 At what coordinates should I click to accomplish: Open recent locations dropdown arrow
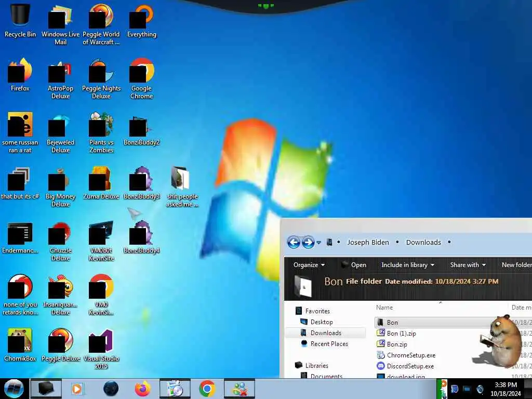pyautogui.click(x=318, y=243)
